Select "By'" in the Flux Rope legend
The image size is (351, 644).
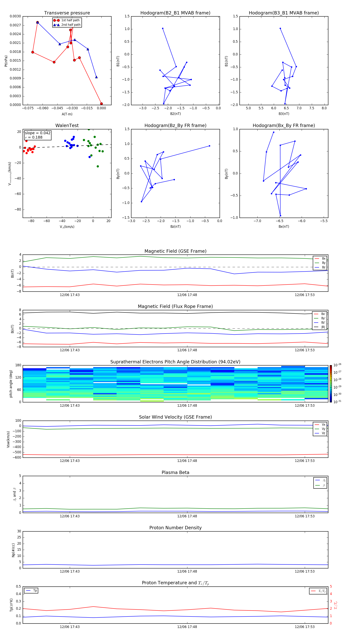coord(320,318)
